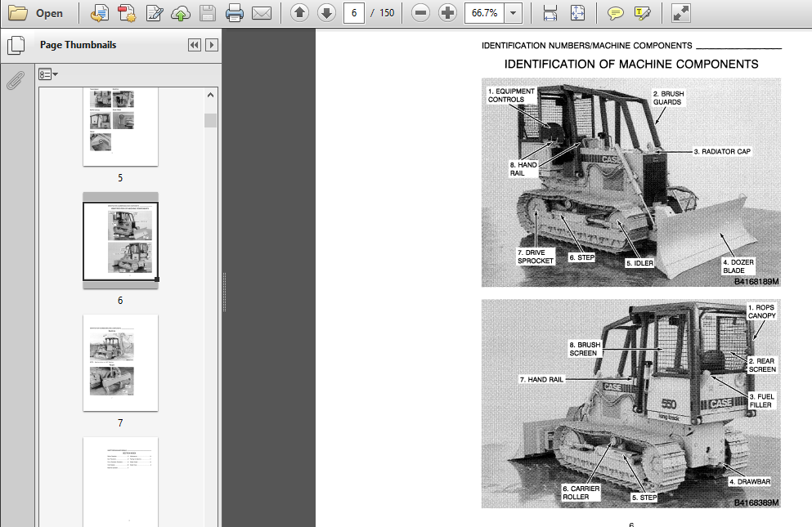Click the page header IDENTIFICATION NUMBERS/MACHINE COMPONENTS
Screen dimensions: 812x527
[587, 46]
